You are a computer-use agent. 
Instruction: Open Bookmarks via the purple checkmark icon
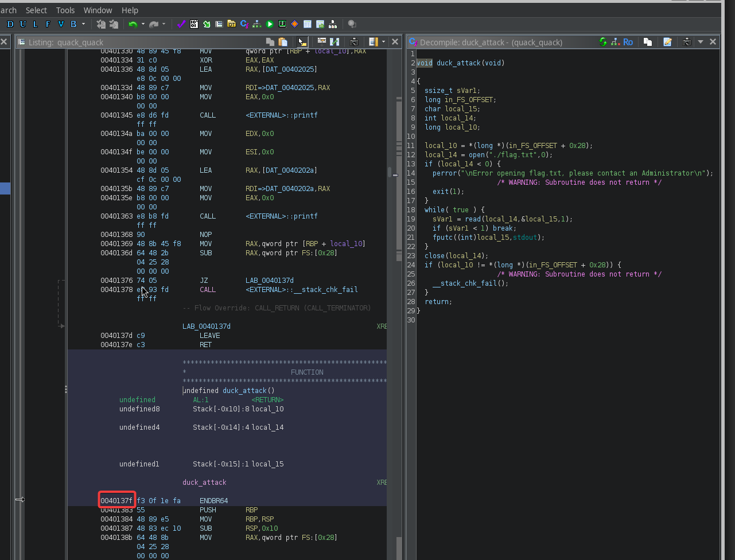[x=181, y=24]
